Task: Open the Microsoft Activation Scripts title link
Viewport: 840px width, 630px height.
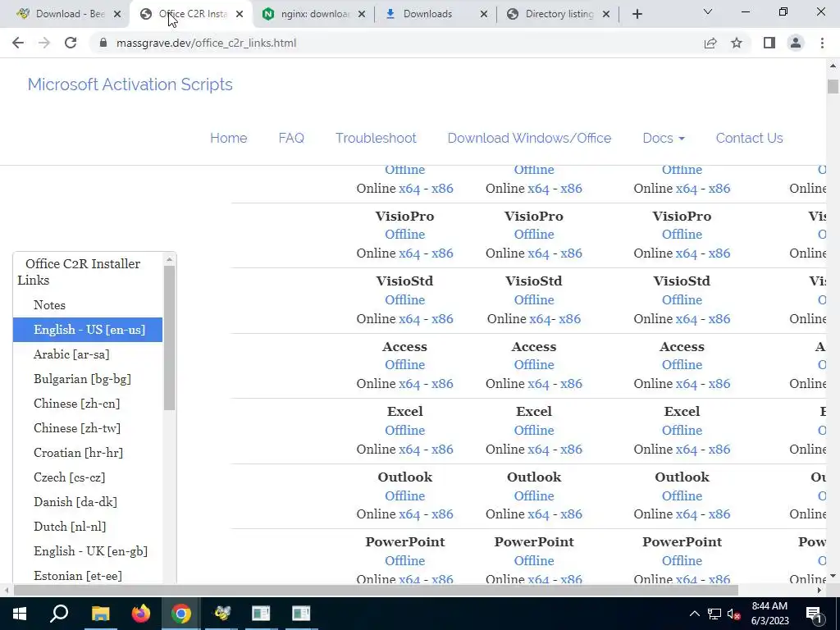Action: 130,84
